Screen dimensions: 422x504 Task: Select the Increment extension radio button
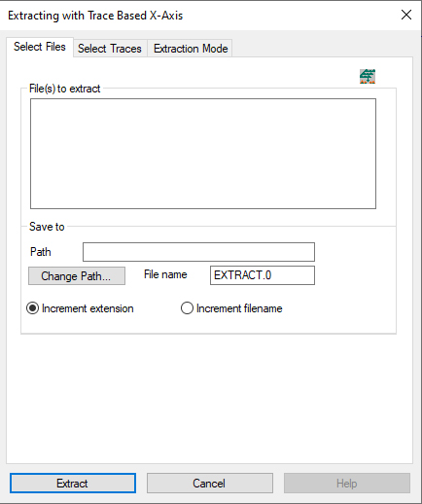click(x=32, y=308)
